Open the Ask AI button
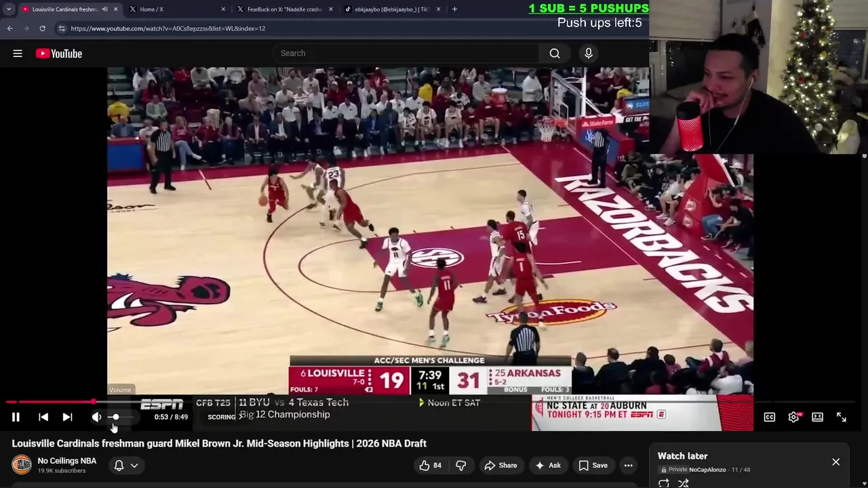The width and height of the screenshot is (868, 488). click(x=548, y=465)
